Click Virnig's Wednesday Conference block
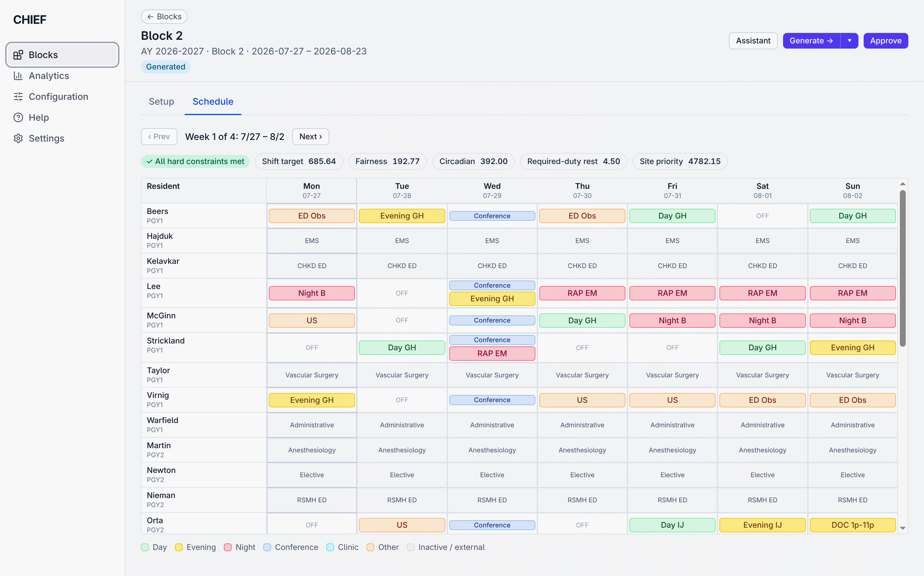924x576 pixels. [492, 401]
